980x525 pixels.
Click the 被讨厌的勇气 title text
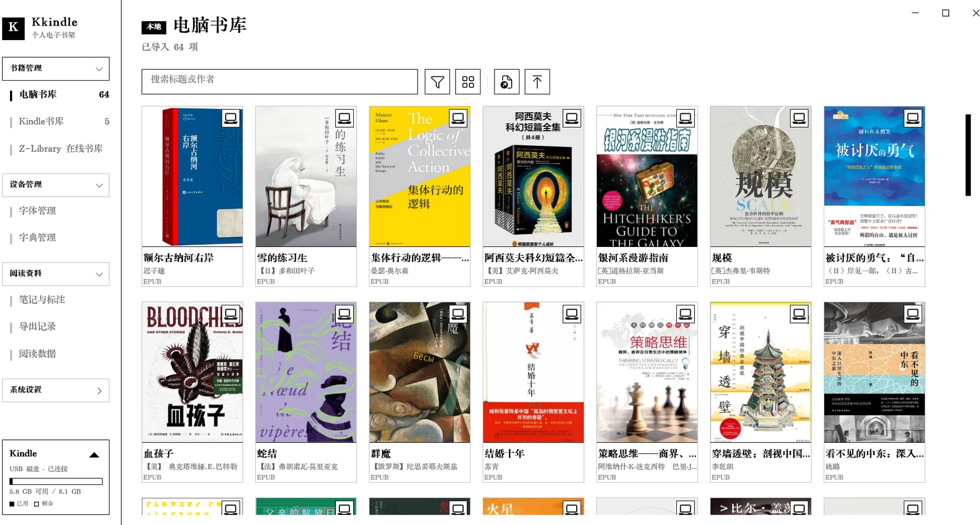[874, 258]
